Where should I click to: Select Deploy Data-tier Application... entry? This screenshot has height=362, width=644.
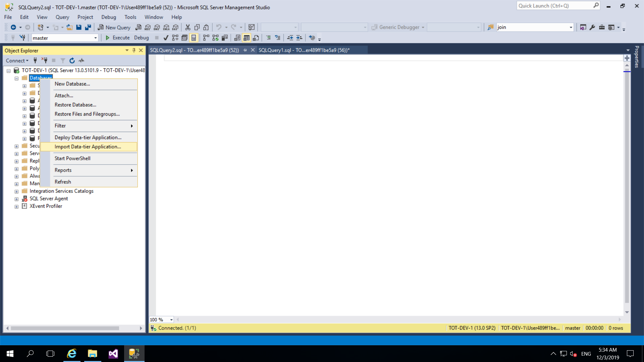tap(89, 137)
